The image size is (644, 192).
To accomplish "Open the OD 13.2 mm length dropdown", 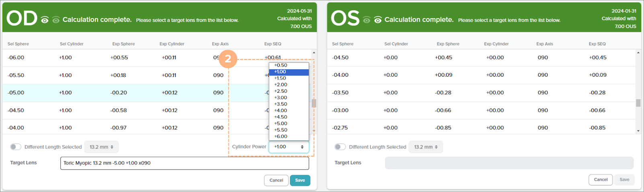I will coord(101,147).
